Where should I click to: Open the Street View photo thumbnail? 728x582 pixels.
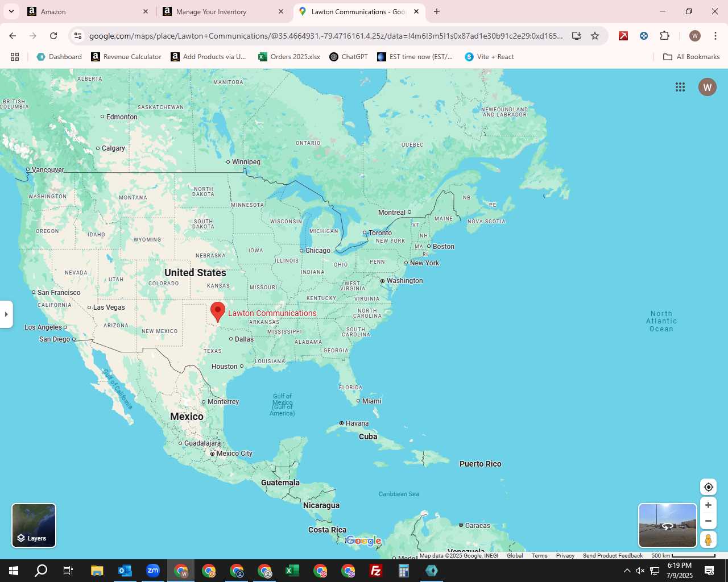668,526
